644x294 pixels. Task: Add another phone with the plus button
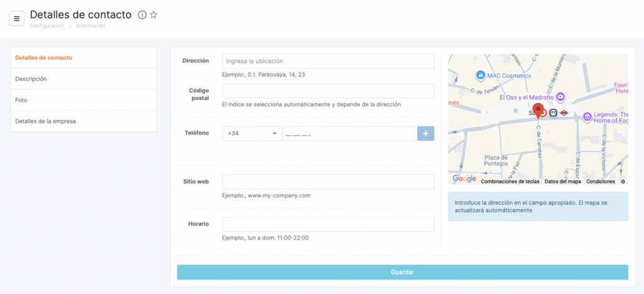coord(426,134)
